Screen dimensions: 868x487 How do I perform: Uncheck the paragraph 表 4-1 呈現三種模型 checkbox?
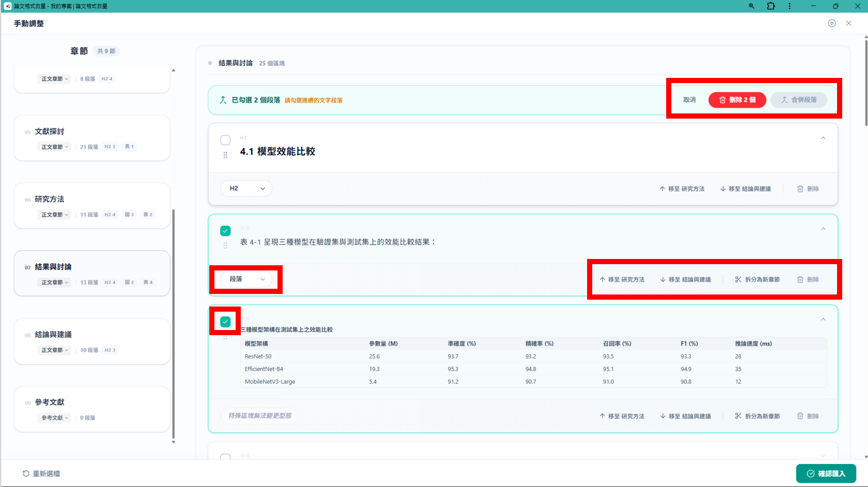click(x=225, y=231)
